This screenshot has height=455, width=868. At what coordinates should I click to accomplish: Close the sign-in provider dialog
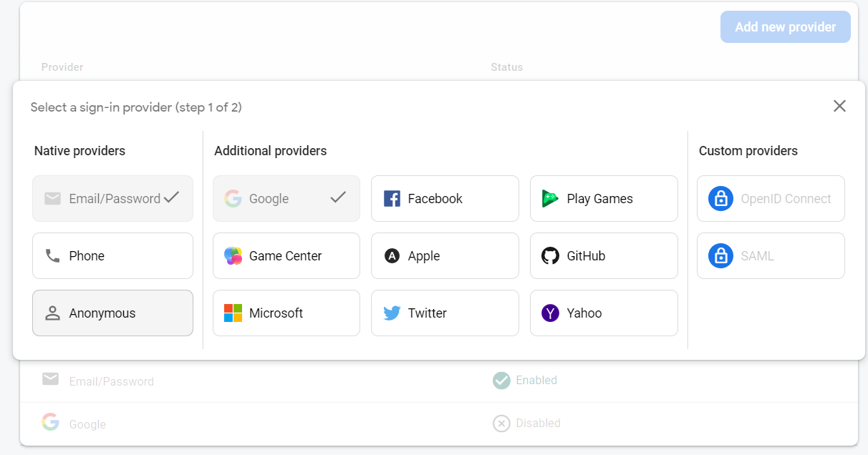[839, 107]
